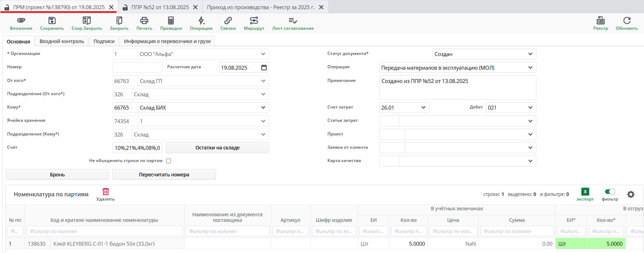Click the Печать print icon
Image resolution: width=644 pixels, height=253 pixels.
click(144, 21)
